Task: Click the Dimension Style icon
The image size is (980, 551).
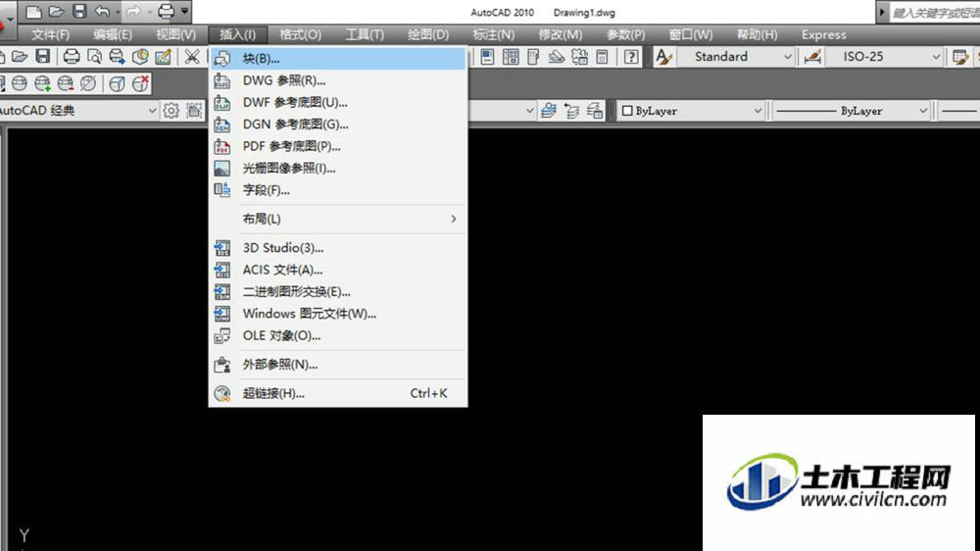Action: tap(812, 57)
